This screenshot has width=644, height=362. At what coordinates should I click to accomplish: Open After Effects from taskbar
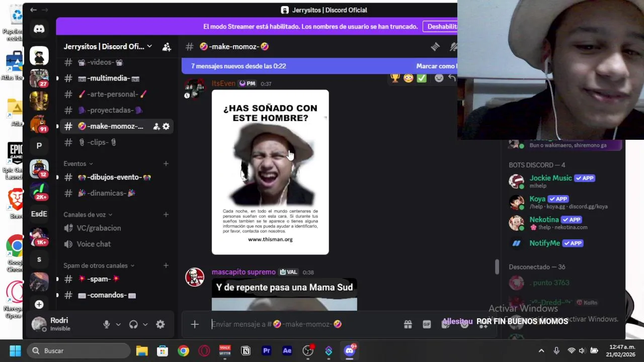point(287,351)
